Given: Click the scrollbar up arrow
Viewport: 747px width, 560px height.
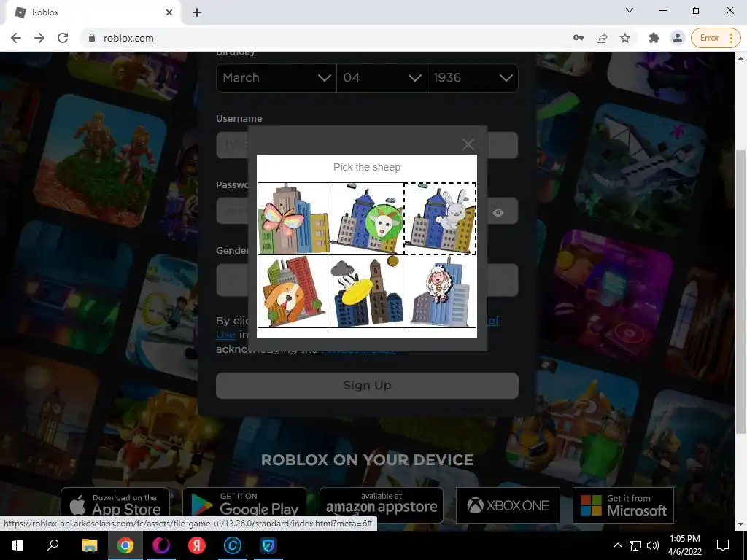Looking at the screenshot, I should click(741, 58).
